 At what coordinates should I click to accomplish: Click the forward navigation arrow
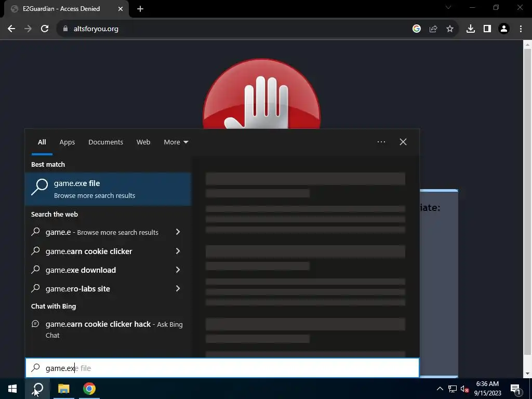click(28, 29)
